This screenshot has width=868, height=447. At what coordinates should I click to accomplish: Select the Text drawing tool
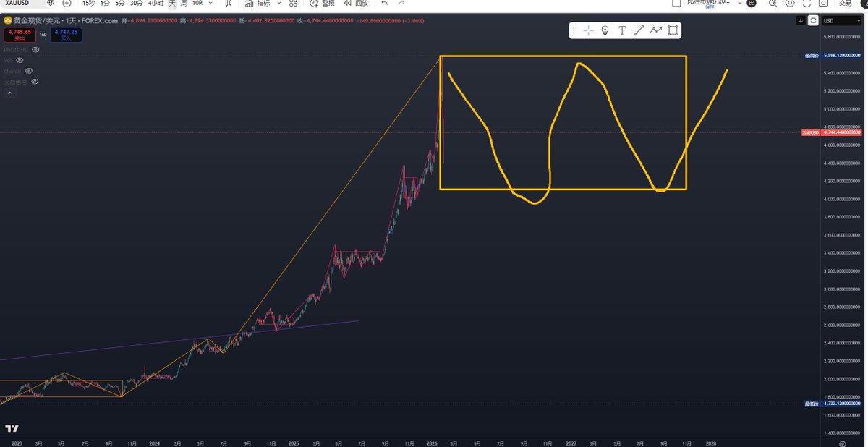point(621,30)
